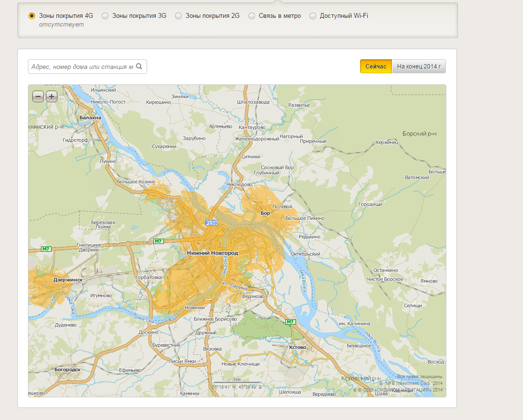
Task: Click the 'Ситники' map label
Action: pos(251,156)
